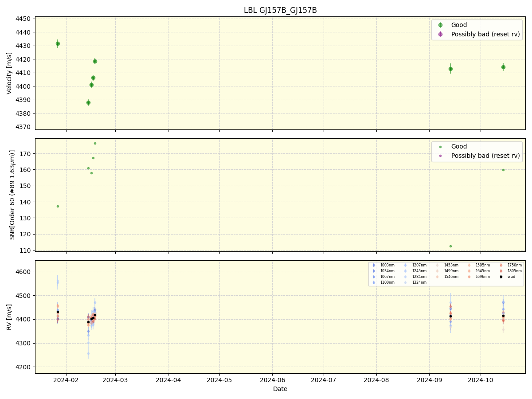The image size is (532, 399).
Task: Click the Velocity [m/s] axis label
Action: click(x=9, y=73)
